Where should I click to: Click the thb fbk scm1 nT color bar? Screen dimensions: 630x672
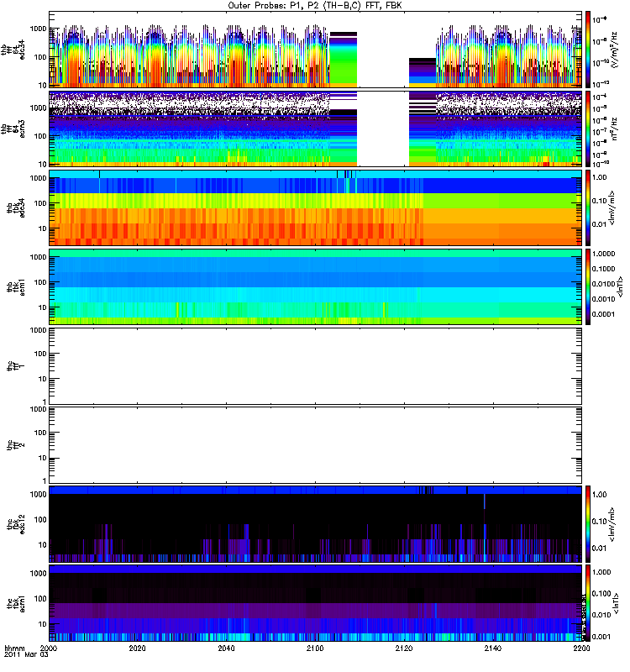pyautogui.click(x=588, y=286)
